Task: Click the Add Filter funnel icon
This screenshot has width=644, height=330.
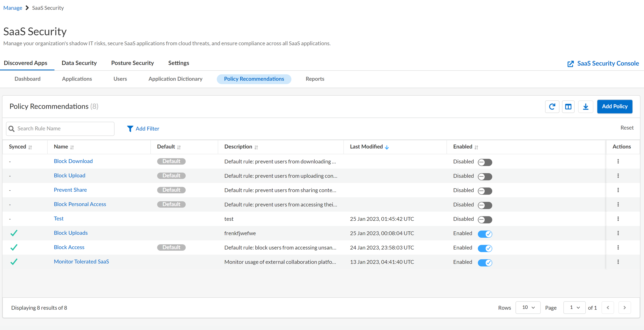Action: coord(130,129)
